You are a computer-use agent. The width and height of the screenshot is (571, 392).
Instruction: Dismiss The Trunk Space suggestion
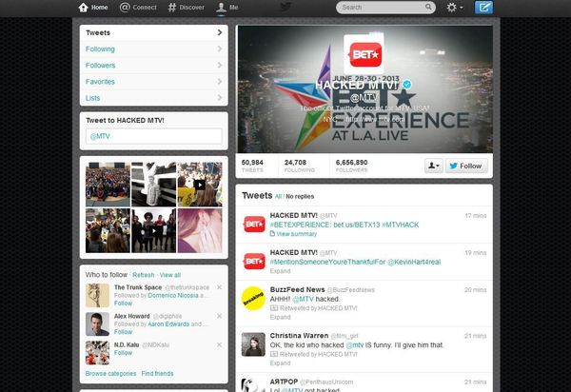tap(219, 287)
